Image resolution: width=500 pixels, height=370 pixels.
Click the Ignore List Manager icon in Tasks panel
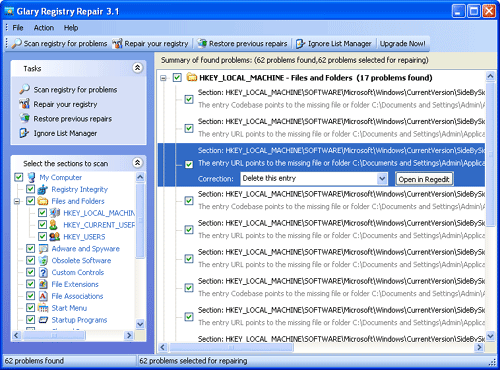click(24, 133)
